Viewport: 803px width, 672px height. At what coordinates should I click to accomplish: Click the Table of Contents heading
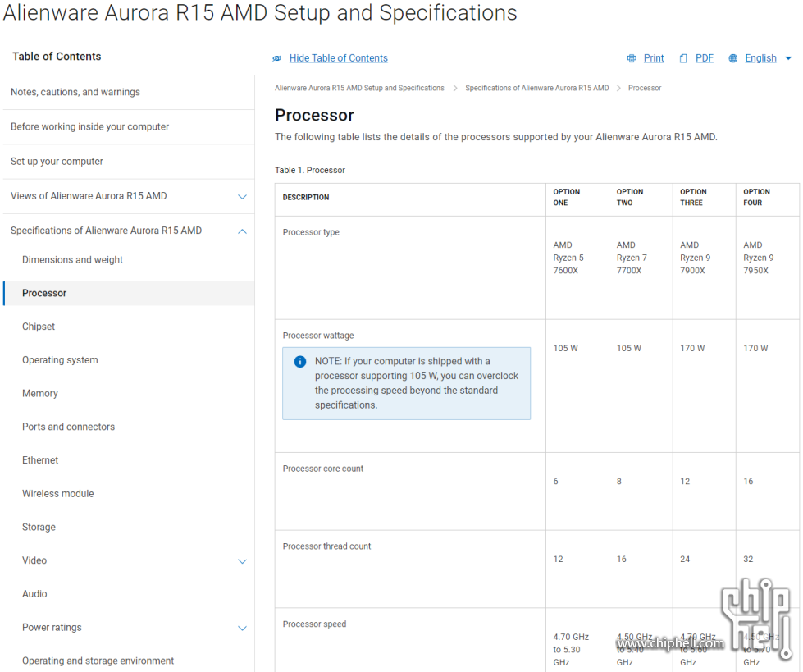57,57
